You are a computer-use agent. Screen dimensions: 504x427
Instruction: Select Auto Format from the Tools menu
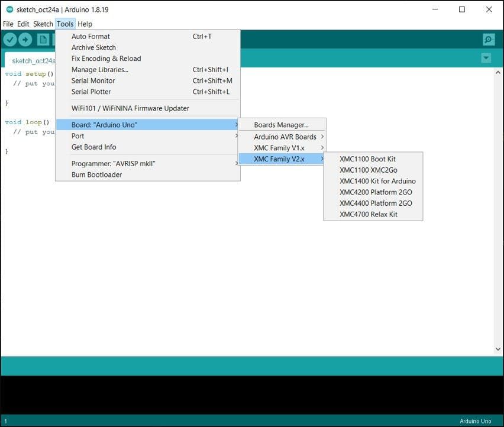click(x=91, y=36)
